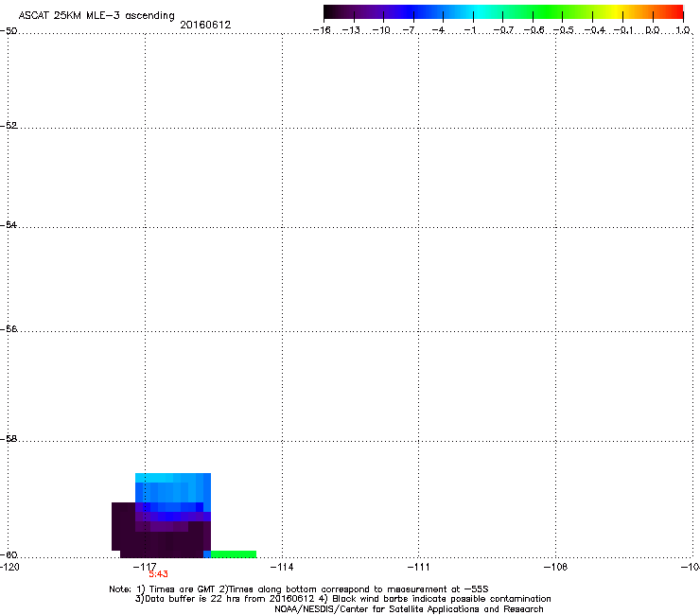
Task: Click the -114 longitude axis label
Action: coord(282,567)
